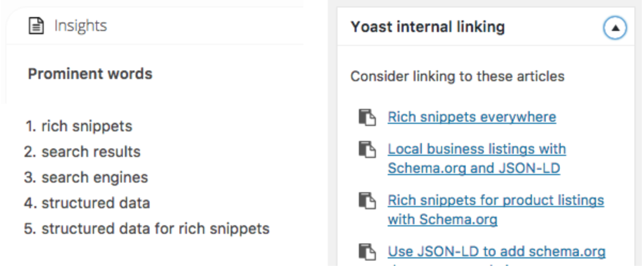Click prominent word 'structured data'
The width and height of the screenshot is (644, 268).
[x=96, y=203]
